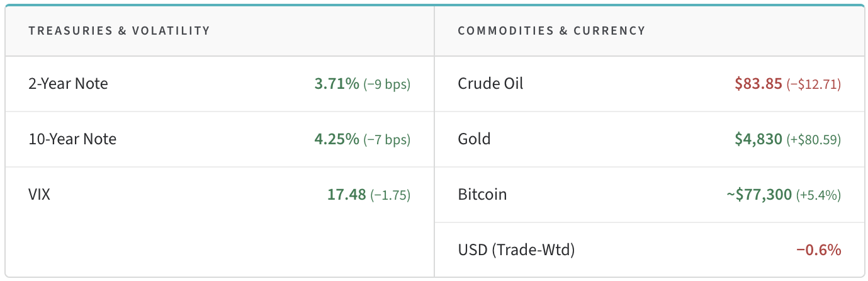The image size is (868, 281).
Task: Click the Treasuries & Volatility header
Action: (x=119, y=30)
